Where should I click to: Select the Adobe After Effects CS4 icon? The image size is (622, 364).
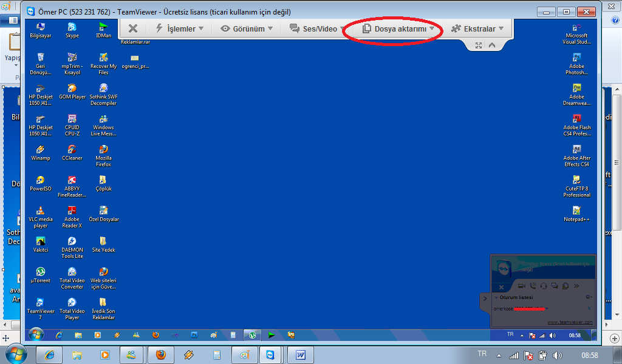tap(577, 156)
